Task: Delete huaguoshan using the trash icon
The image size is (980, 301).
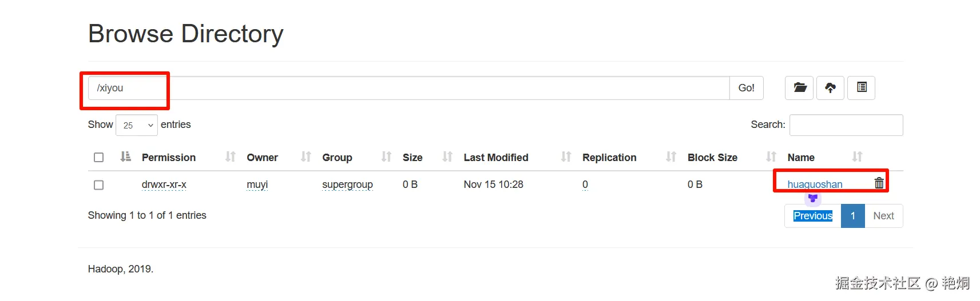Action: tap(879, 183)
